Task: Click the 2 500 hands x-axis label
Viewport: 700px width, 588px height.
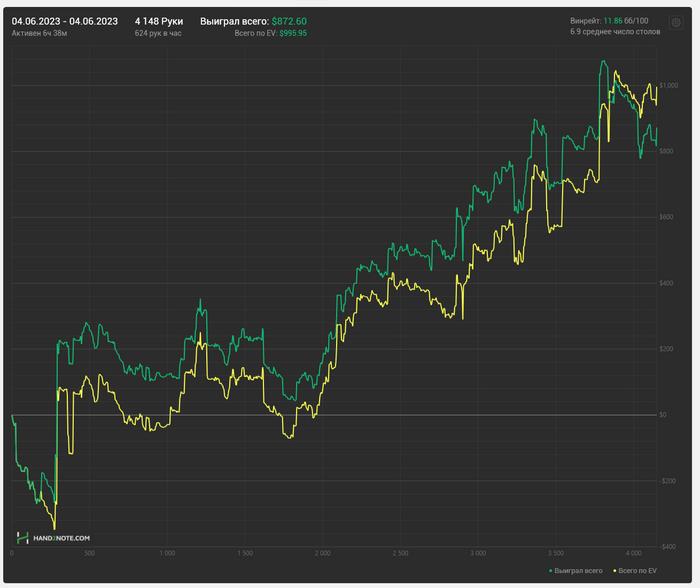Action: [x=400, y=553]
